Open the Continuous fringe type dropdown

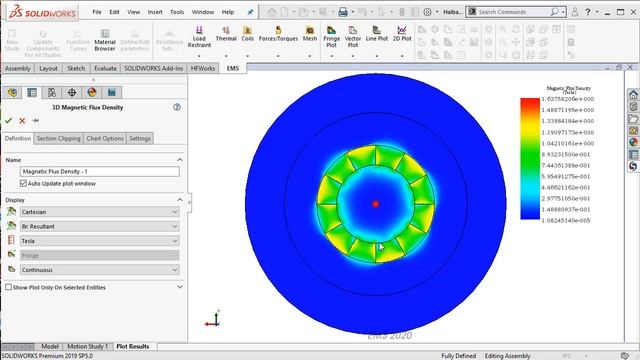point(100,270)
